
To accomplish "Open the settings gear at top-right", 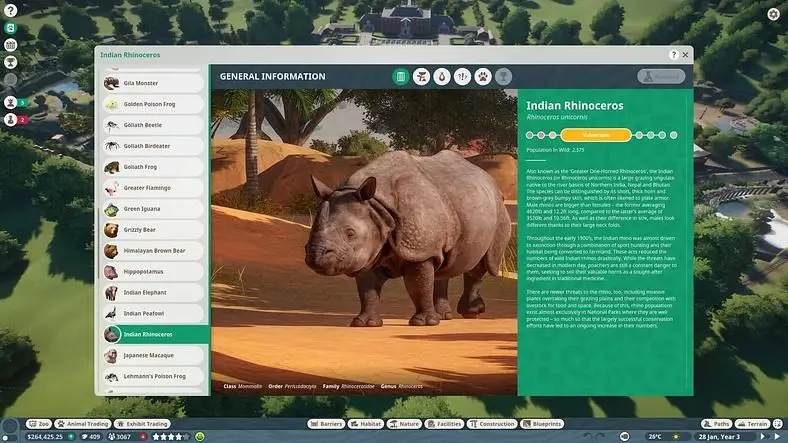I will tap(773, 14).
